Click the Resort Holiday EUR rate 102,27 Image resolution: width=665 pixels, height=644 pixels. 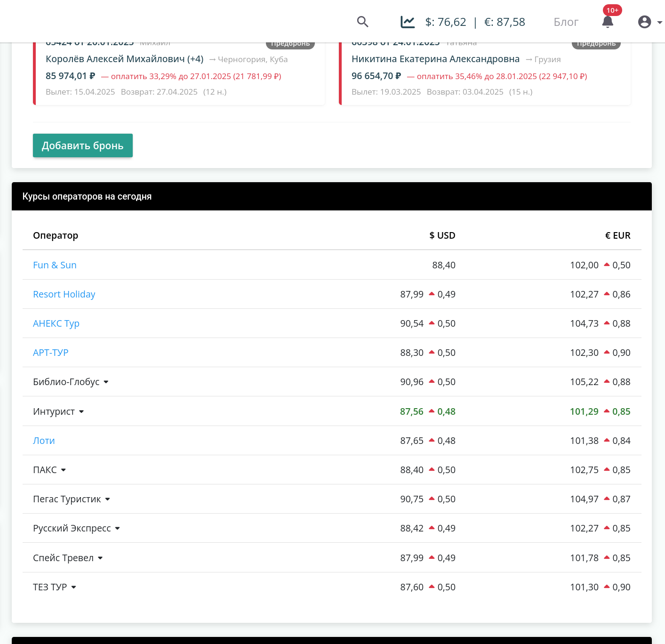(x=584, y=294)
